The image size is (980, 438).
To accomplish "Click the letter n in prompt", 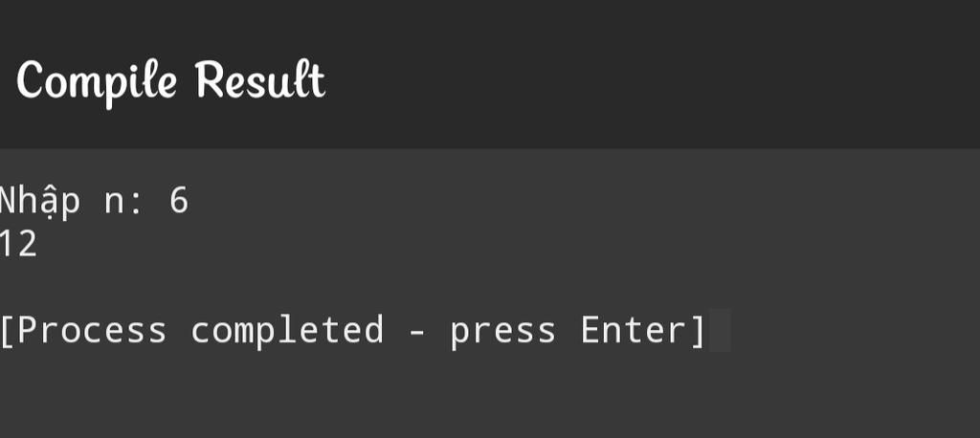I will pos(114,203).
